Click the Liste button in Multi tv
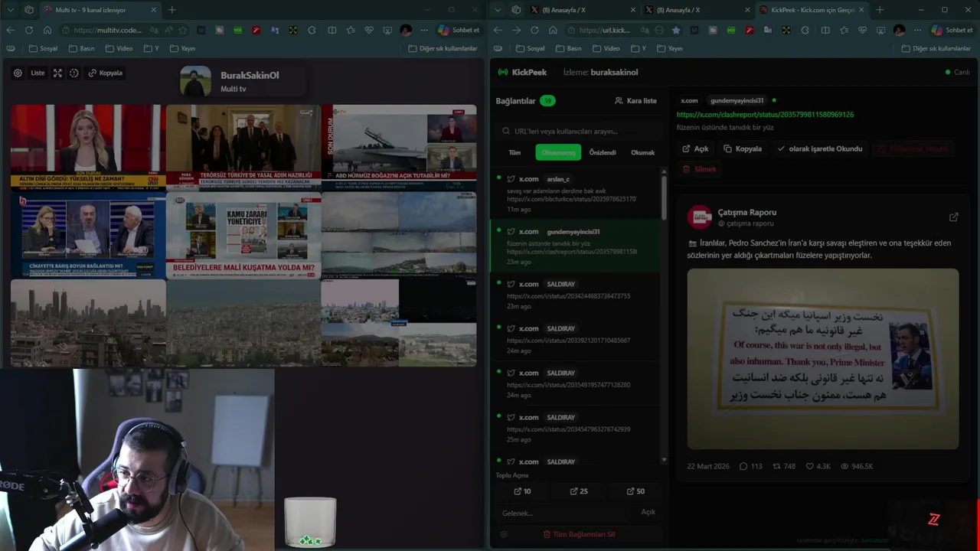Screen dimensions: 980x551 (x=38, y=73)
